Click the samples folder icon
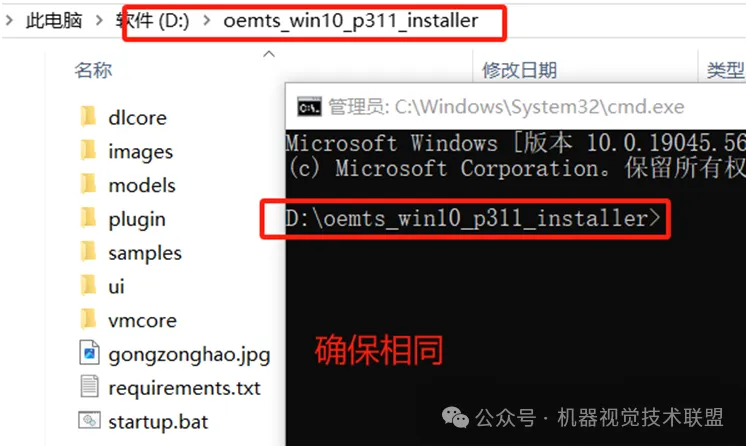Image resolution: width=748 pixels, height=448 pixels. pyautogui.click(x=89, y=252)
